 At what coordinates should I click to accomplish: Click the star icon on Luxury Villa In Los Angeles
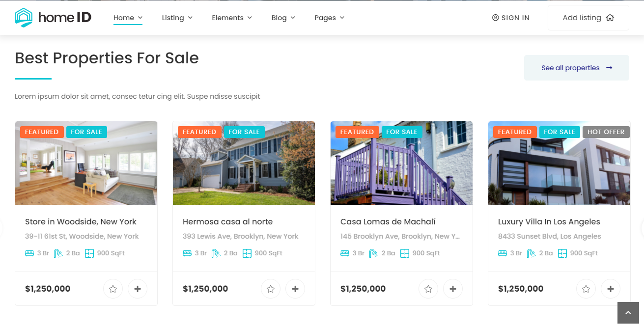(586, 289)
